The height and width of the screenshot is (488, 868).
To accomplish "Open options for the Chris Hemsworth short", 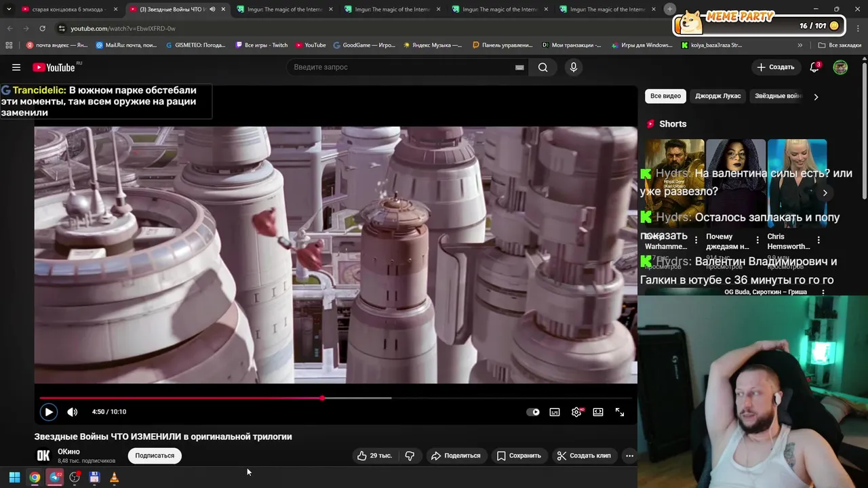I will 818,240.
